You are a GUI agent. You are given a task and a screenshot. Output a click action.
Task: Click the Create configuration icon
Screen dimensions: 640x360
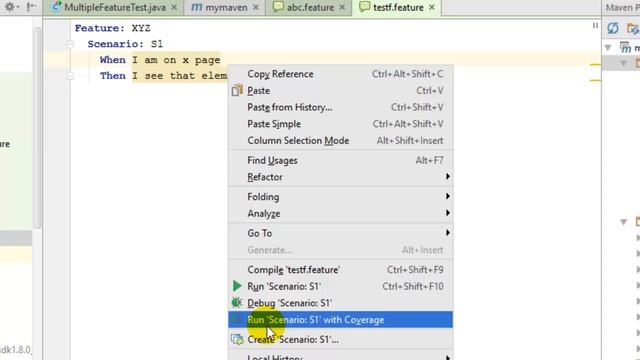237,339
